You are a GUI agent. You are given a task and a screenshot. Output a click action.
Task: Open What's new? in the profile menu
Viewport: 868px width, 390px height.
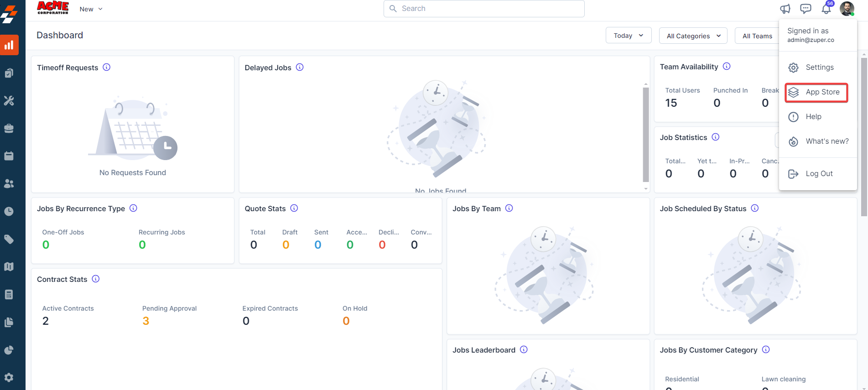click(x=818, y=141)
